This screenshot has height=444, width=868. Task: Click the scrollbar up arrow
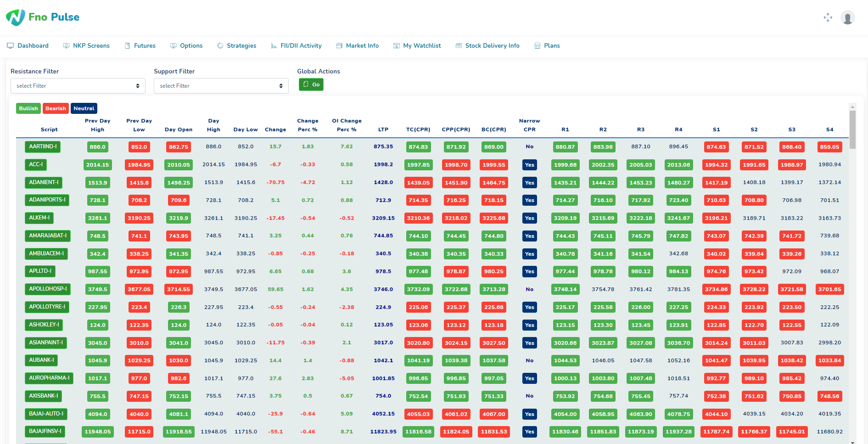pyautogui.click(x=852, y=107)
